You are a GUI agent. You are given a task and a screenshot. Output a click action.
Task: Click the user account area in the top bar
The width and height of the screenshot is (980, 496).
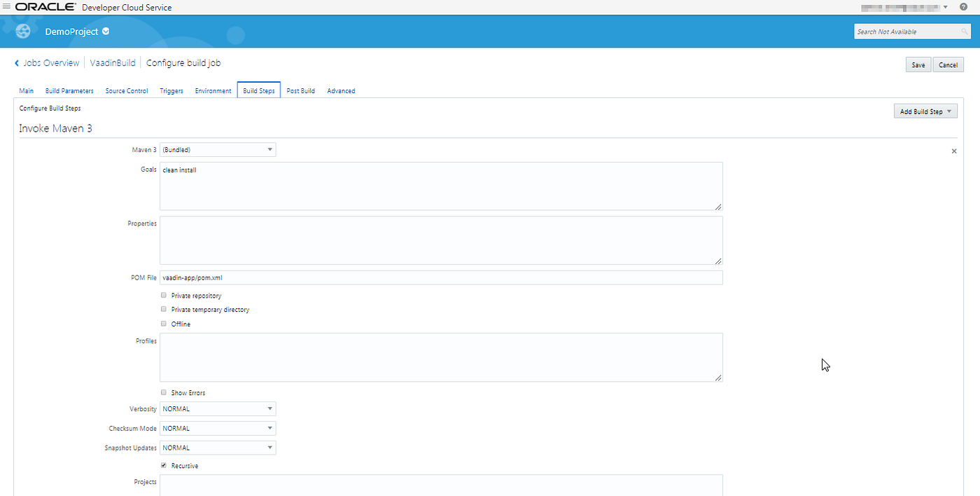coord(903,6)
